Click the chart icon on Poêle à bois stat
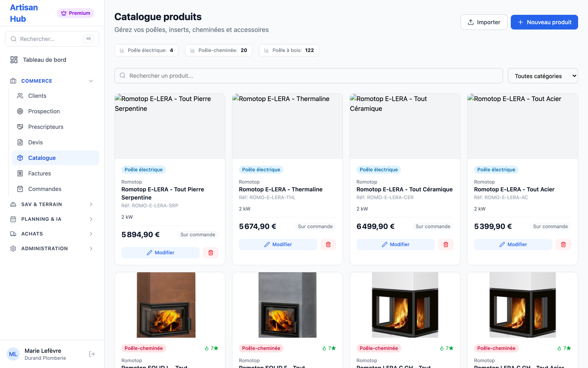This screenshot has height=368, width=588. pyautogui.click(x=266, y=50)
